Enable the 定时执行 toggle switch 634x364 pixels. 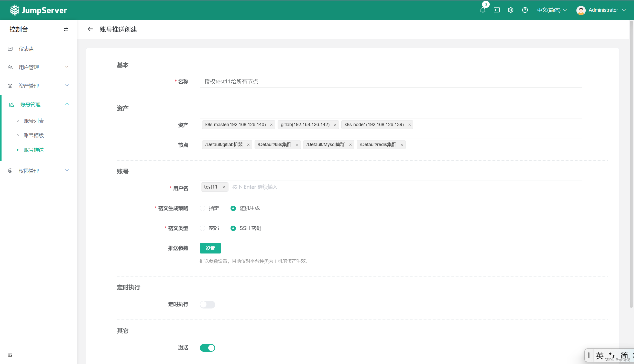[x=207, y=304]
